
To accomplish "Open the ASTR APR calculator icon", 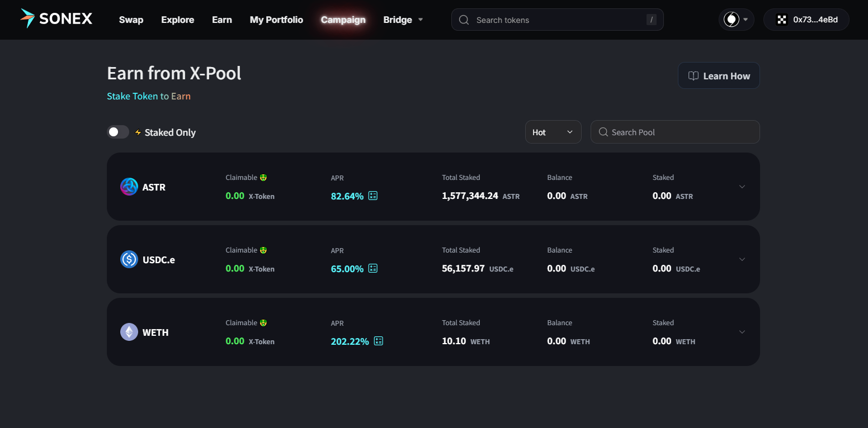I will [x=373, y=196].
